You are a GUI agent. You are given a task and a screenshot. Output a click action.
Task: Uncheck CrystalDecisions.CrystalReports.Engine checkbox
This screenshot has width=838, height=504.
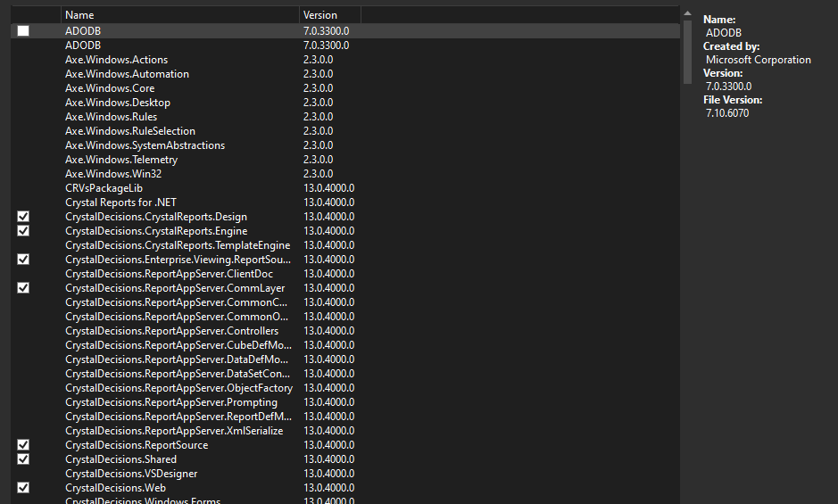tap(23, 231)
